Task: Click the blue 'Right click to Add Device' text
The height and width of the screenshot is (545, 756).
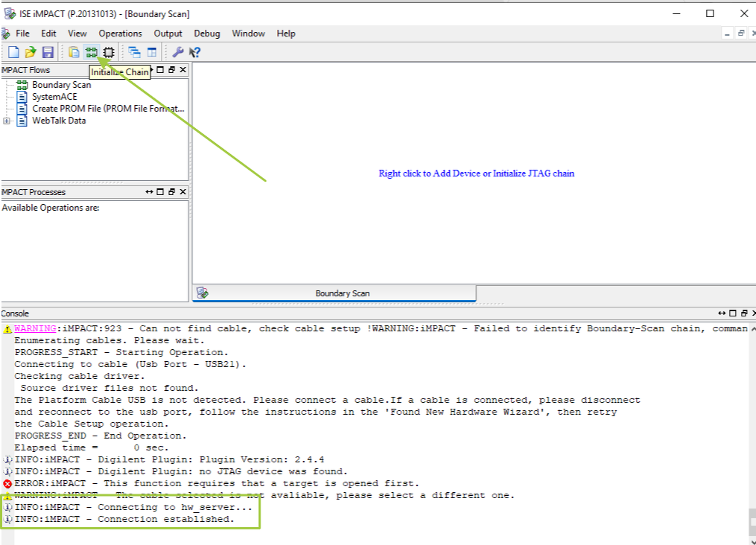Action: (477, 173)
